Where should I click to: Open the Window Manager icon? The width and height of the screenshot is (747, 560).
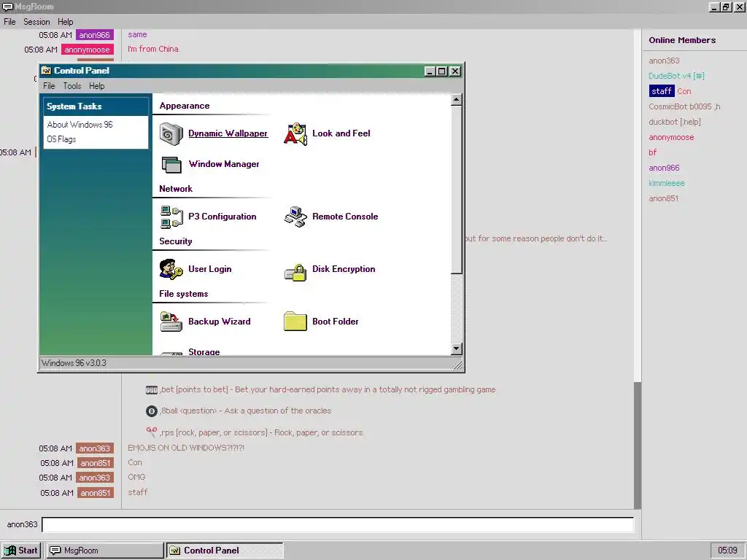(x=171, y=164)
